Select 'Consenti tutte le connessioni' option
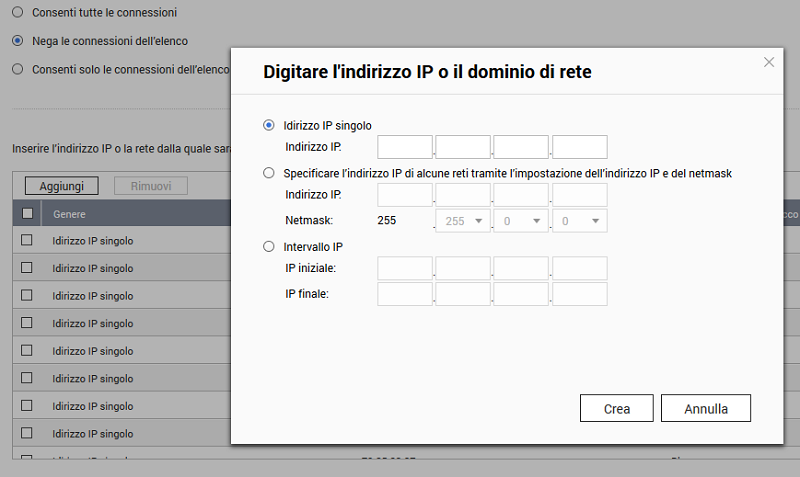Viewport: 800px width, 477px height. (17, 12)
